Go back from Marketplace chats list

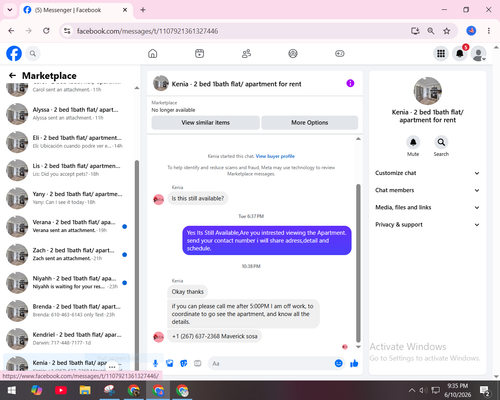point(12,76)
